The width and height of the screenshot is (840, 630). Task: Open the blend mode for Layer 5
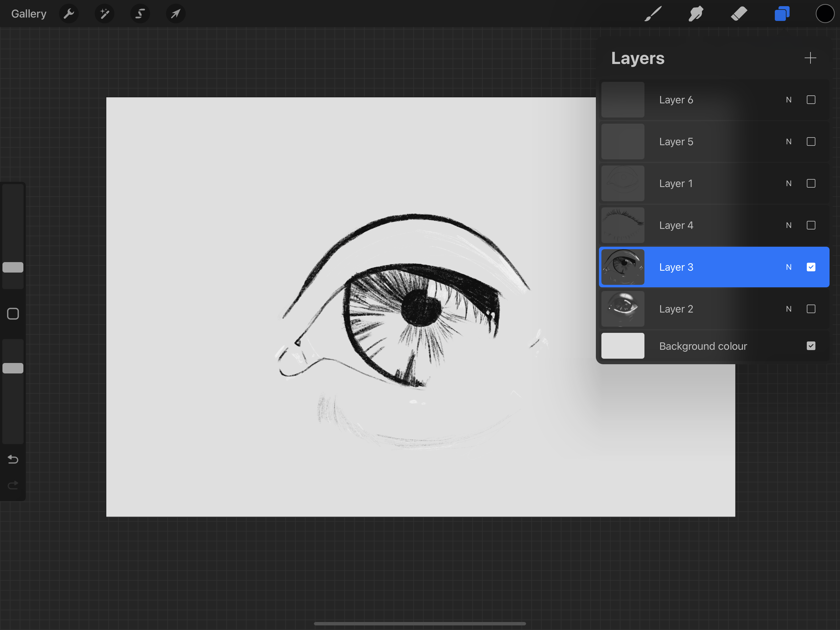pyautogui.click(x=789, y=142)
